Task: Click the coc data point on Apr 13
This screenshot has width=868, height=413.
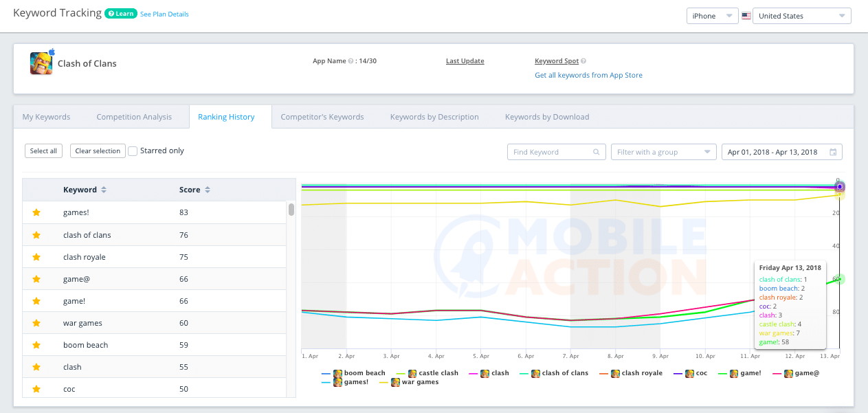Action: [x=840, y=187]
